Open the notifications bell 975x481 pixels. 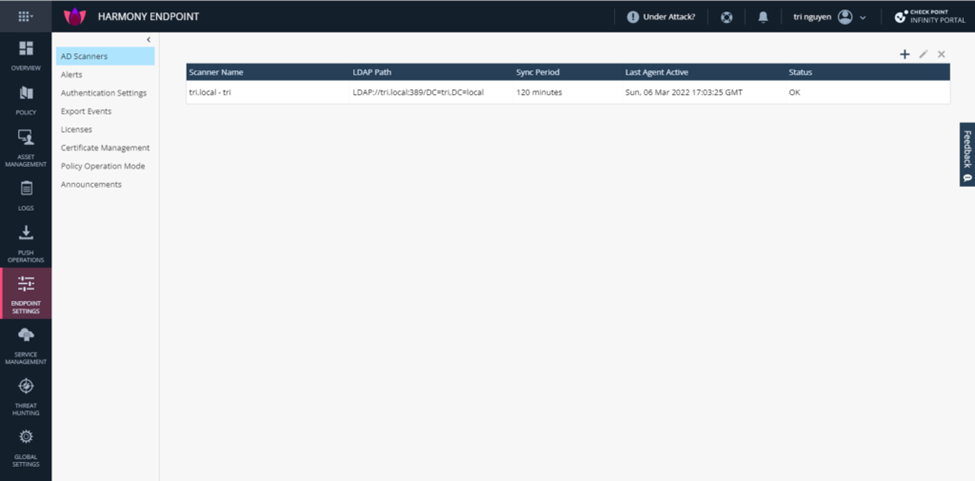(763, 17)
